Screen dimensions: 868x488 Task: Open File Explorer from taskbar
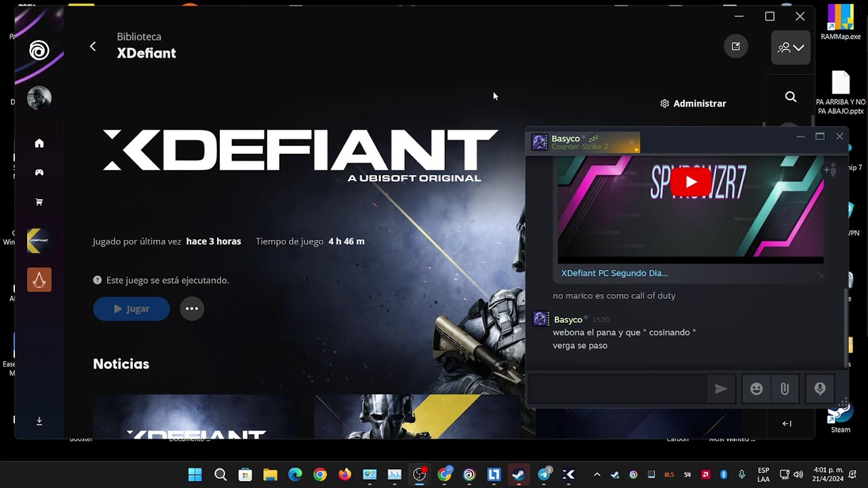(270, 474)
